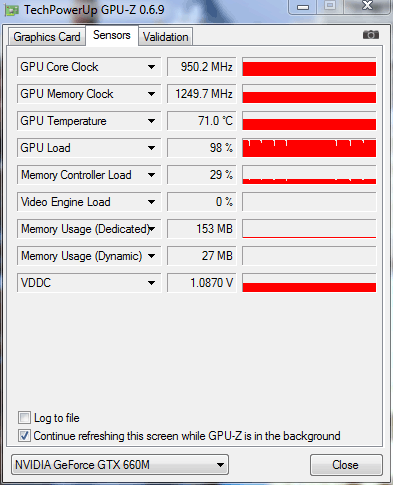
Task: Switch to the Graphics Card tab
Action: (x=47, y=37)
